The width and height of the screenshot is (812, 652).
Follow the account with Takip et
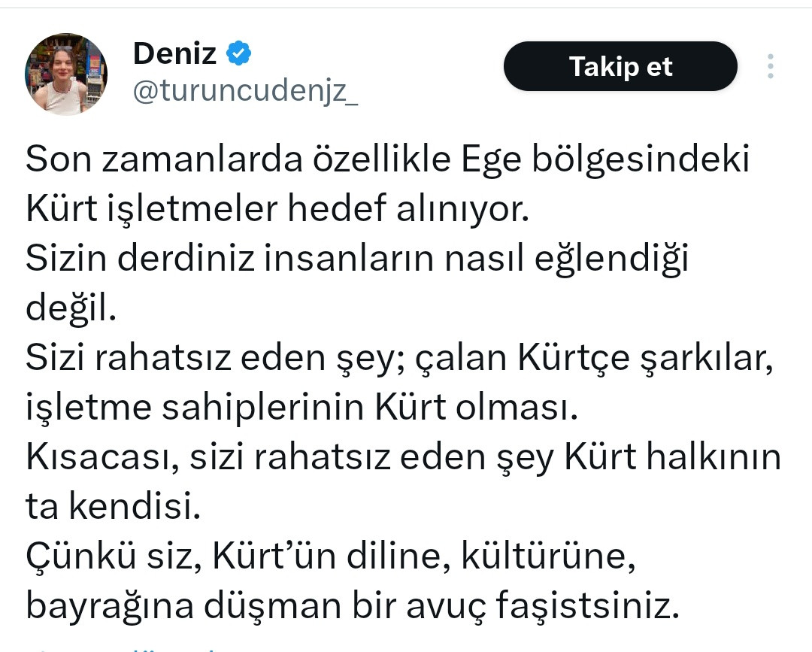tap(620, 66)
